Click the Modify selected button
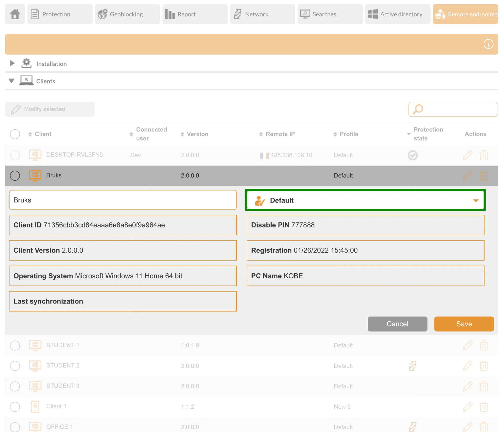 [50, 109]
